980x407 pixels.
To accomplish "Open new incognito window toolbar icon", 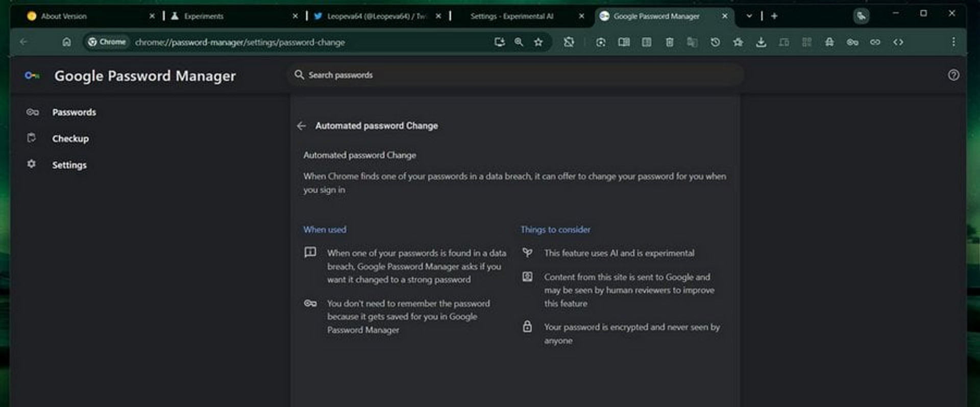I will 829,42.
